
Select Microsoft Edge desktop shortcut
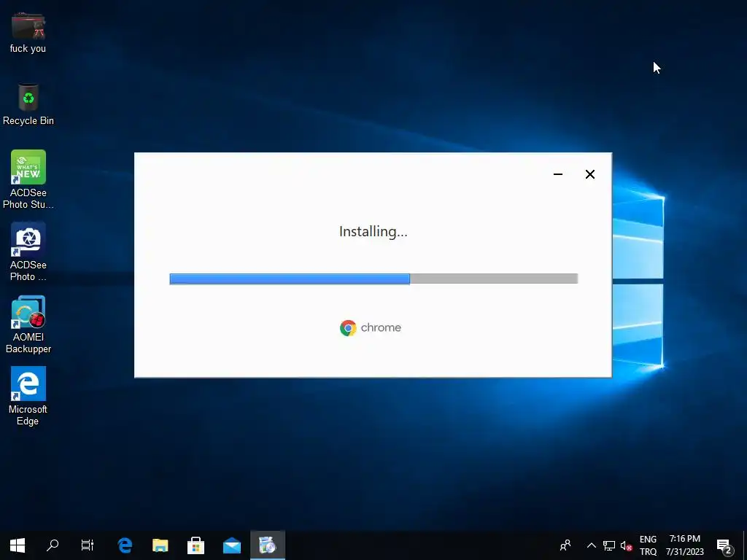28,396
